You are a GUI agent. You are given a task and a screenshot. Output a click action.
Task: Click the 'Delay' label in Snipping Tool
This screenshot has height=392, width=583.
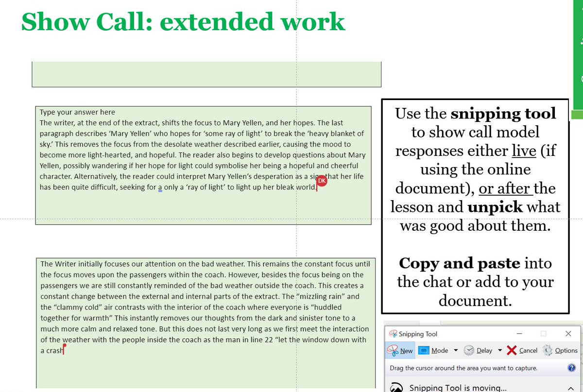[484, 351]
